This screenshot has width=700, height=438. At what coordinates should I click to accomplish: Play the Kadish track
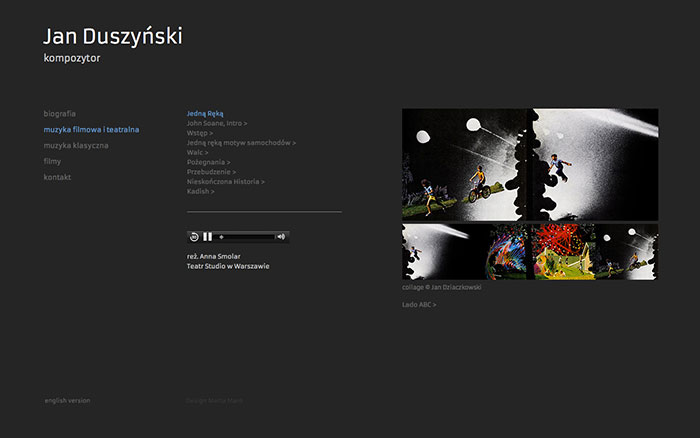click(200, 191)
